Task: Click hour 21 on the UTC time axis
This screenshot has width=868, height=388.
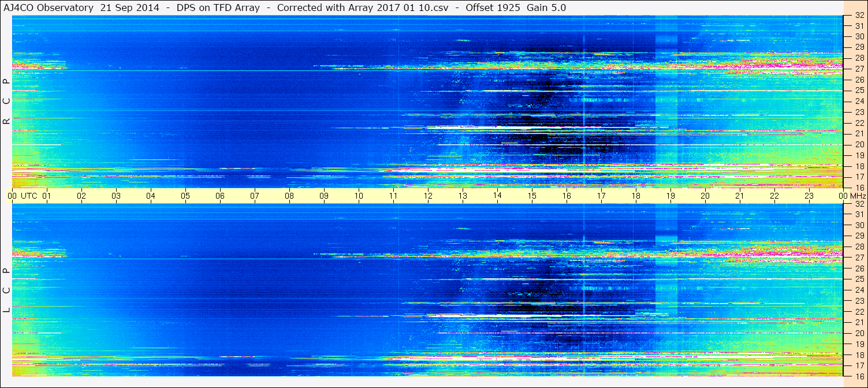Action: [740, 196]
